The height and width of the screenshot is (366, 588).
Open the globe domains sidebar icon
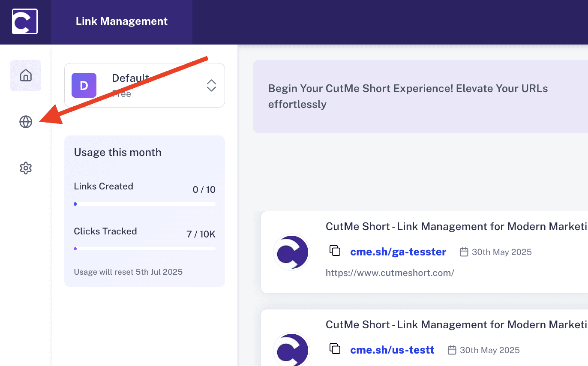click(26, 122)
